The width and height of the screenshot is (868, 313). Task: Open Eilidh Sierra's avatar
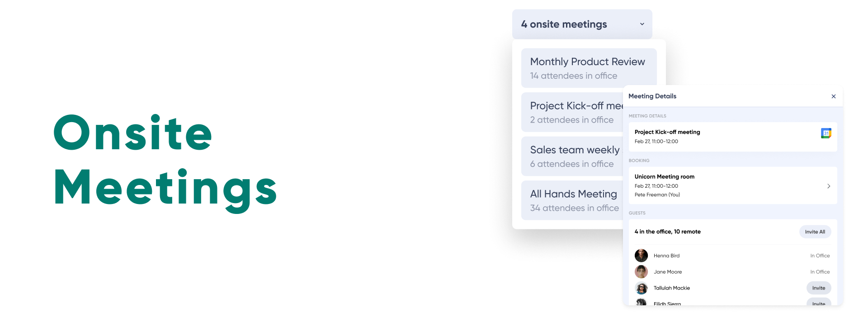click(x=641, y=302)
